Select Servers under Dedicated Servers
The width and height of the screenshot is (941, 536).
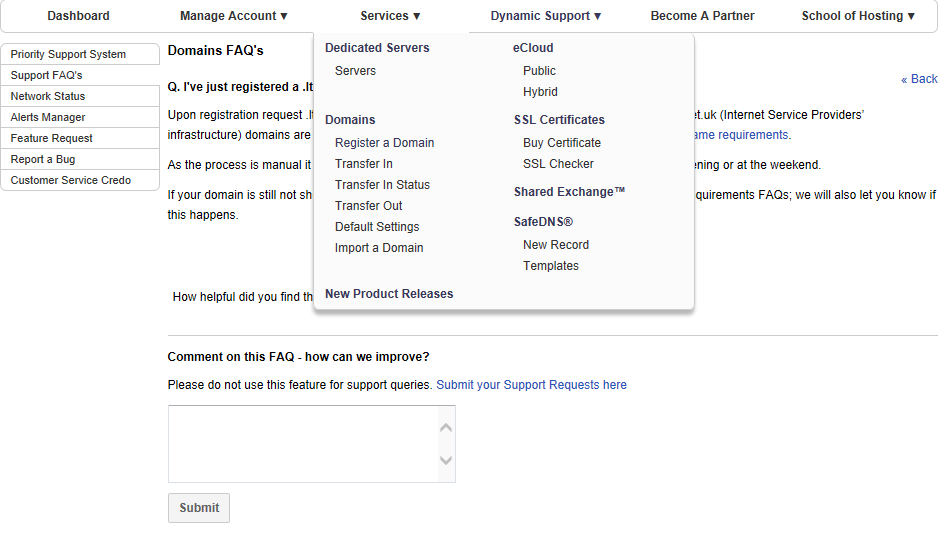point(355,71)
